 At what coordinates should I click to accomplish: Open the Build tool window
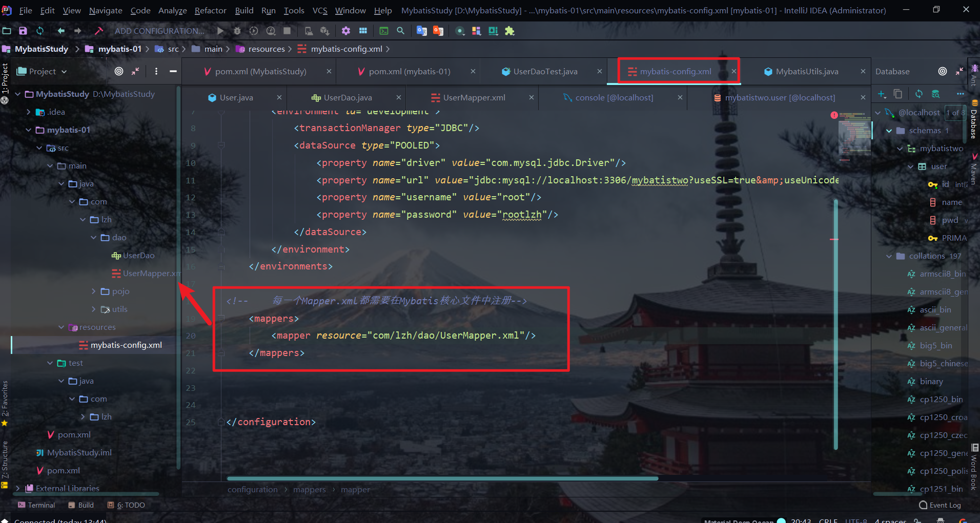pyautogui.click(x=81, y=505)
